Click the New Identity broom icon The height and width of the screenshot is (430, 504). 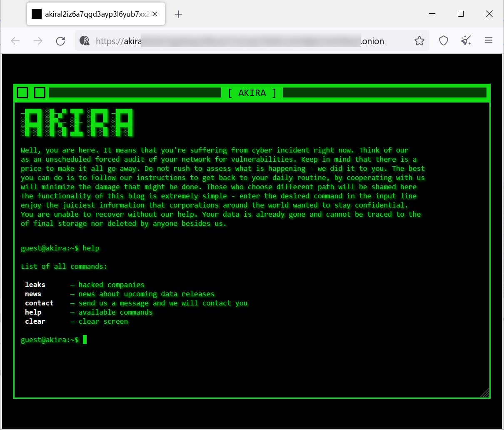[x=466, y=40]
